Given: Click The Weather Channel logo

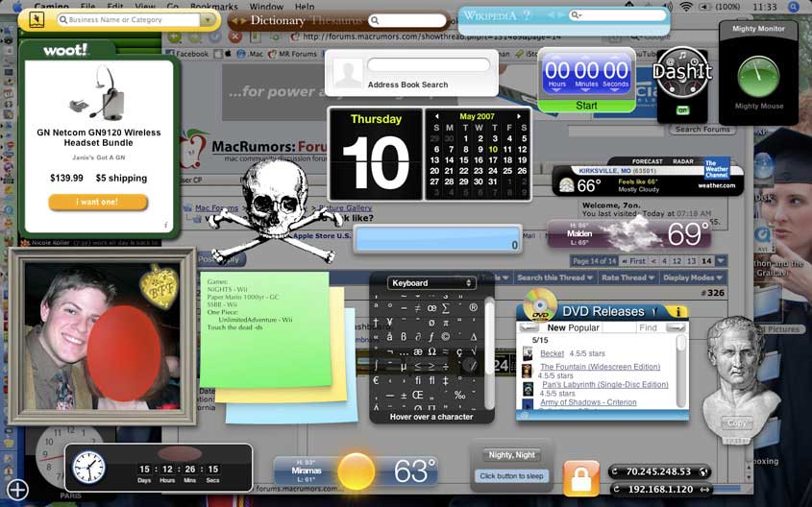Looking at the screenshot, I should (717, 170).
